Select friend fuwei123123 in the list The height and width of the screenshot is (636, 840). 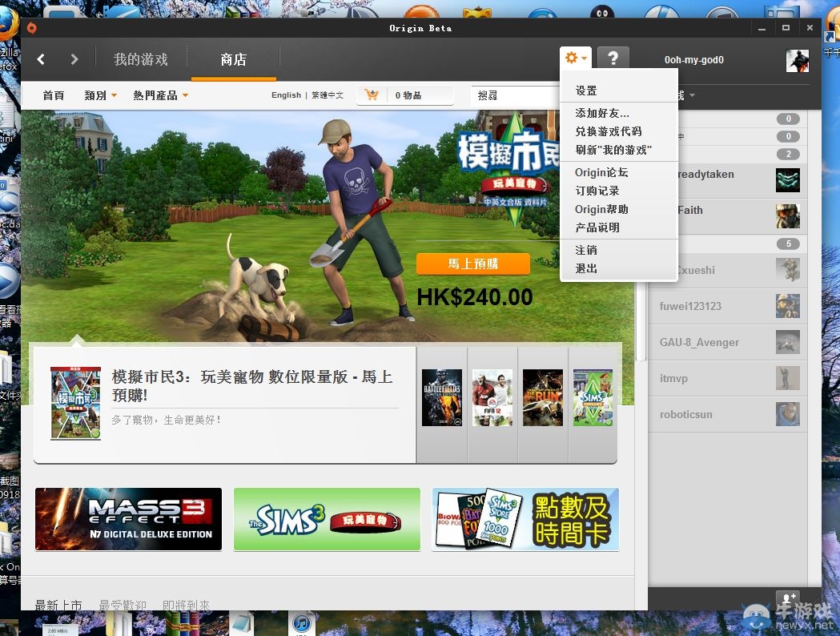[727, 306]
